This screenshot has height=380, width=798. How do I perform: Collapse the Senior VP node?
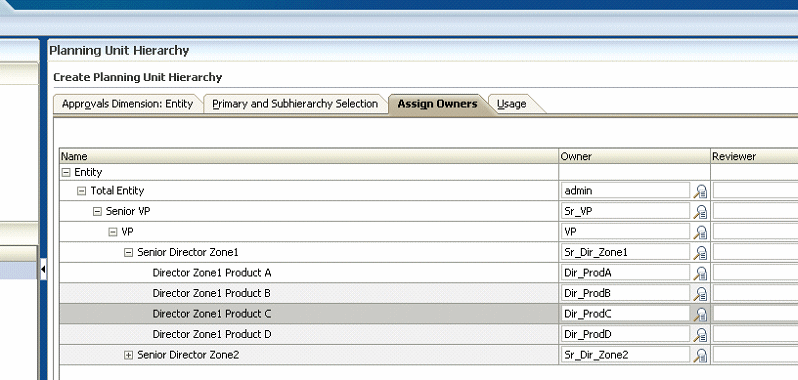(x=97, y=212)
